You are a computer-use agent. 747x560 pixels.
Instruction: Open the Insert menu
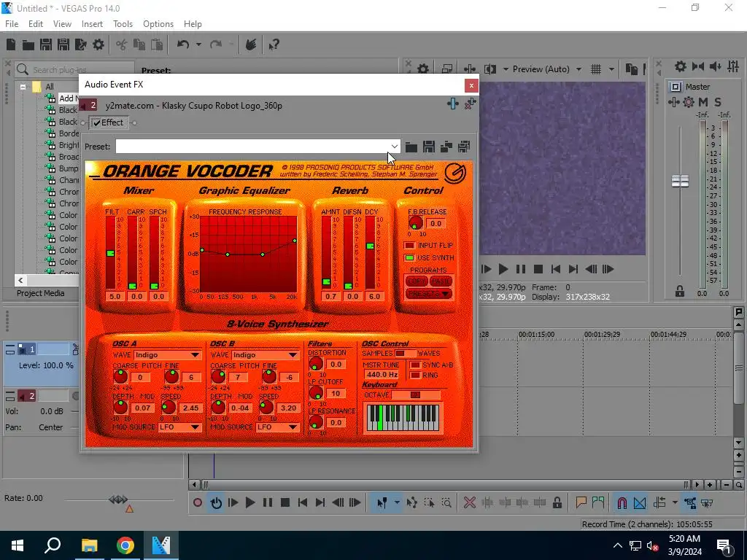pyautogui.click(x=92, y=24)
